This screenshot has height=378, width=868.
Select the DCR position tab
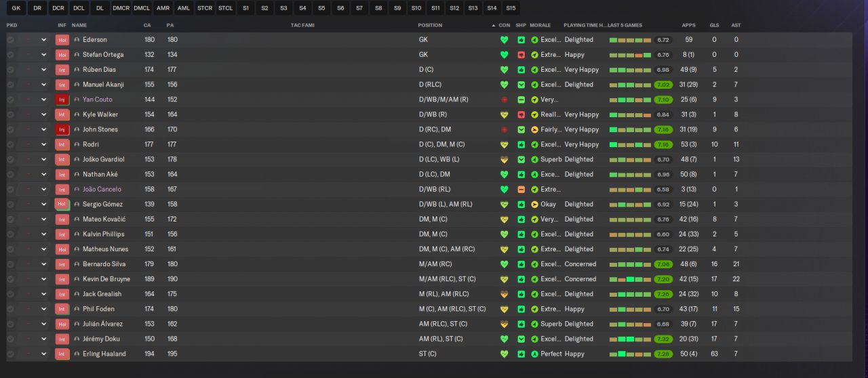point(58,8)
